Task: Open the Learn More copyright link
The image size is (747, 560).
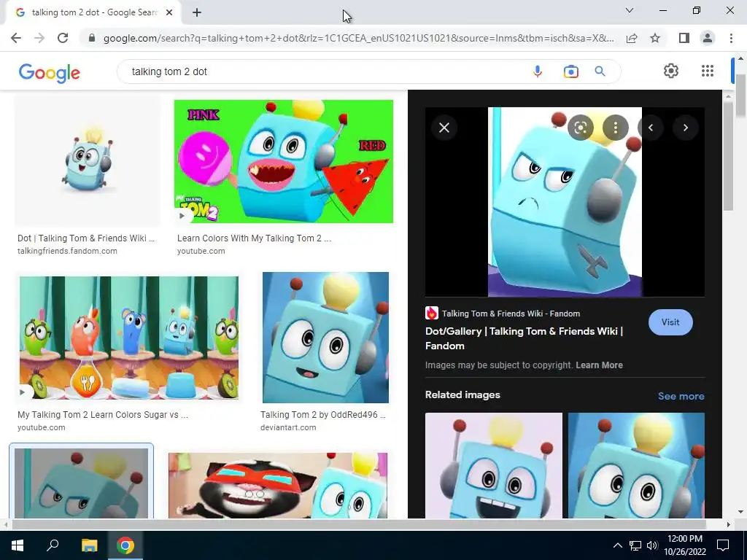Action: 599,365
